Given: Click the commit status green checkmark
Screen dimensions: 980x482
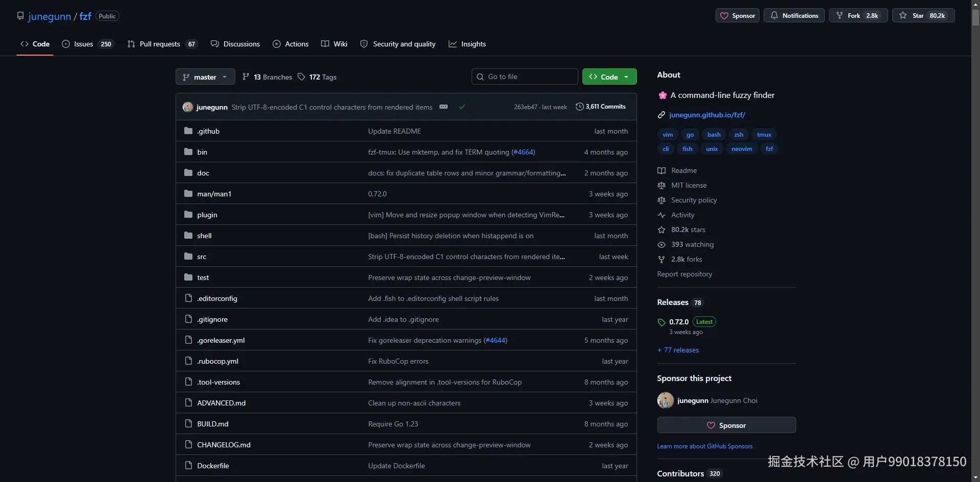Looking at the screenshot, I should click(462, 107).
